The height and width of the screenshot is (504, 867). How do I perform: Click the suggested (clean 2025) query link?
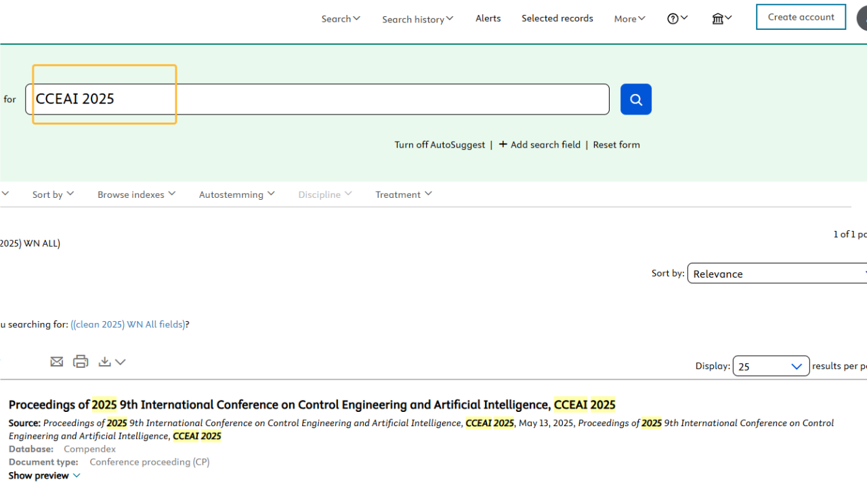128,324
